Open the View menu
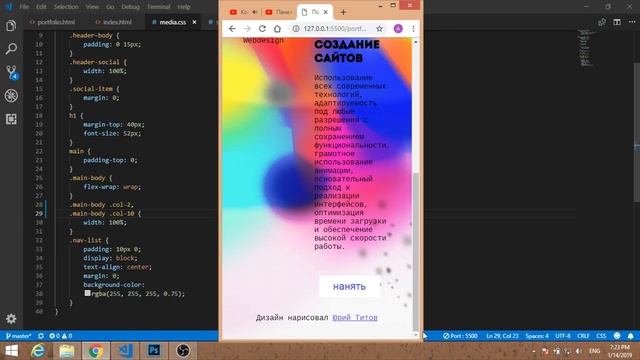This screenshot has width=640, height=360. (92, 7)
